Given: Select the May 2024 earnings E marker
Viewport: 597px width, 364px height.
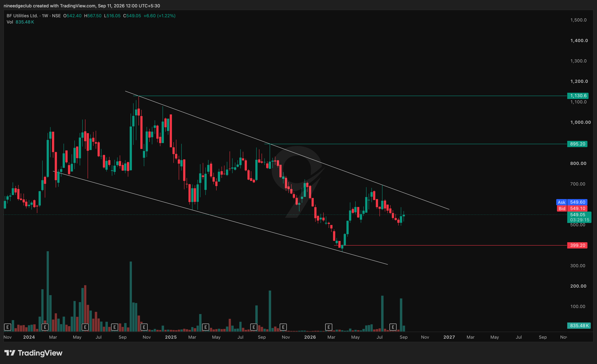Looking at the screenshot, I should click(x=85, y=327).
